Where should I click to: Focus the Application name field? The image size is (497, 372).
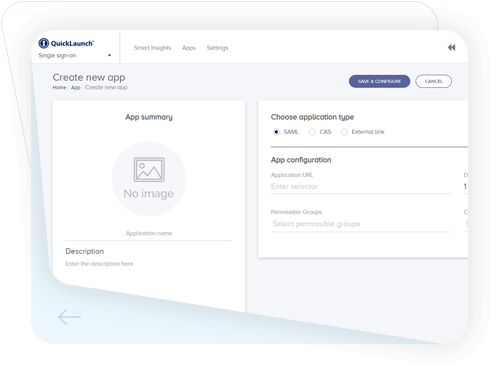tap(149, 233)
